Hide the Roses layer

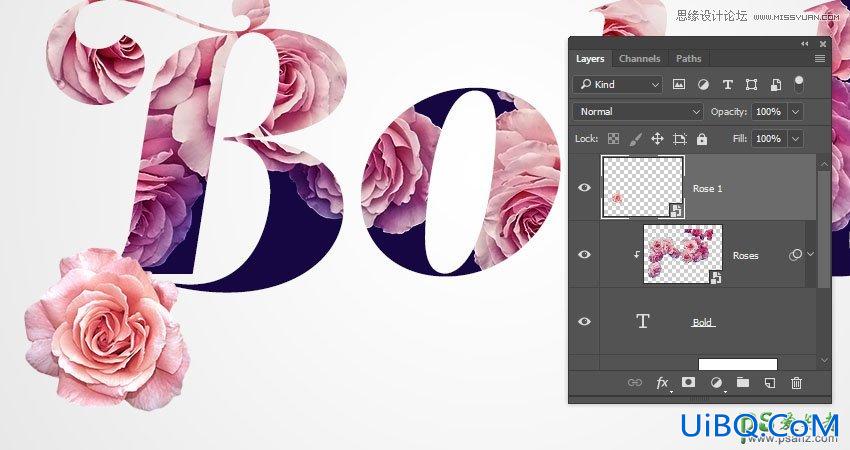tap(584, 254)
